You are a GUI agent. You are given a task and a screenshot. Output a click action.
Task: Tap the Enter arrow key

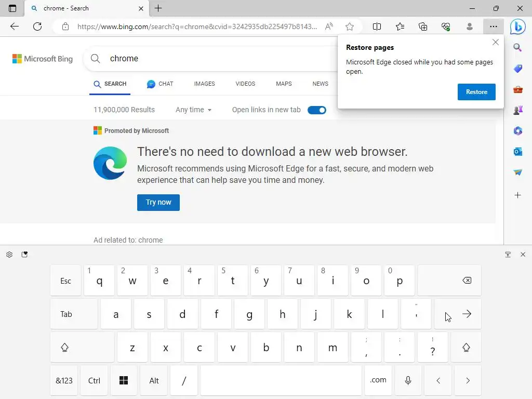457,314
